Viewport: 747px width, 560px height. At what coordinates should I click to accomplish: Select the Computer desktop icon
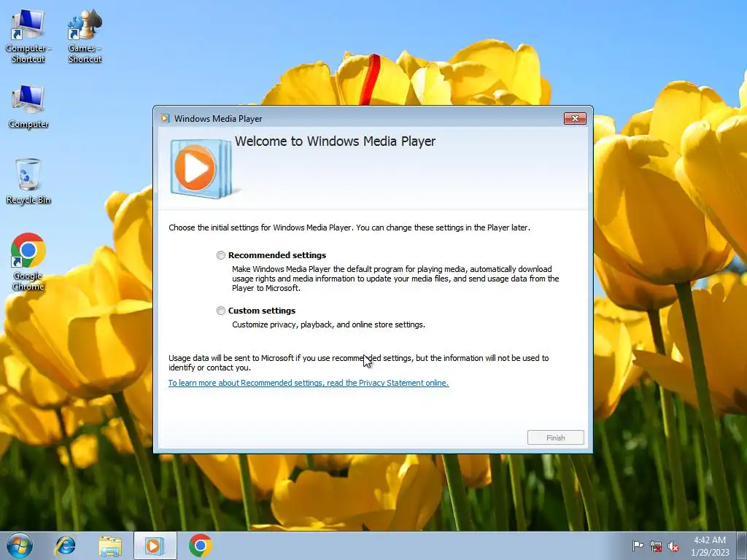tap(28, 106)
